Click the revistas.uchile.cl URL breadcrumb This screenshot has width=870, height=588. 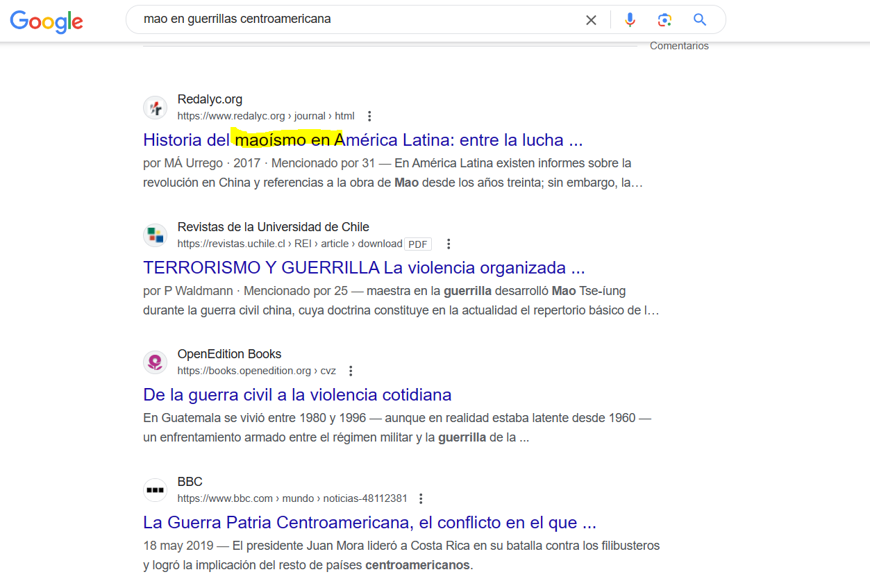[x=290, y=244]
